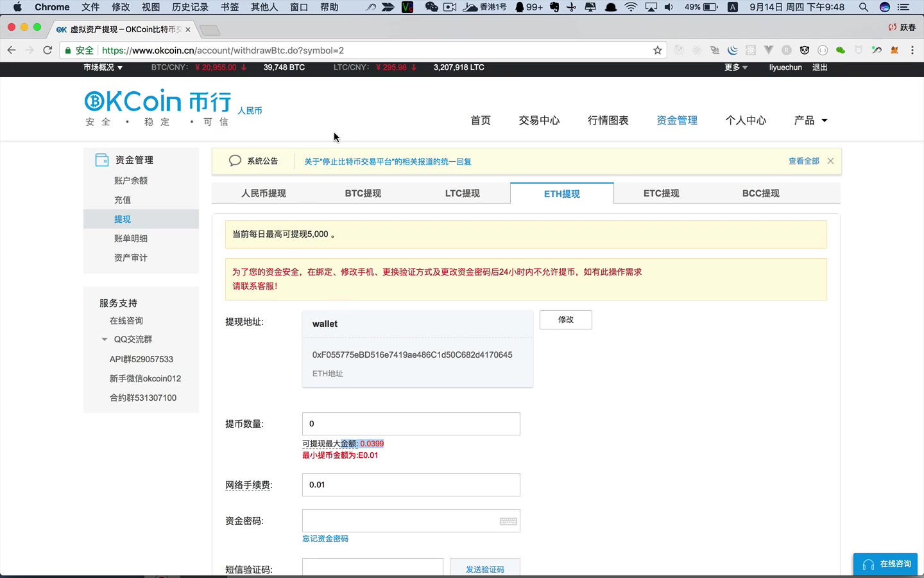Click the 提币数量 input field

click(411, 424)
